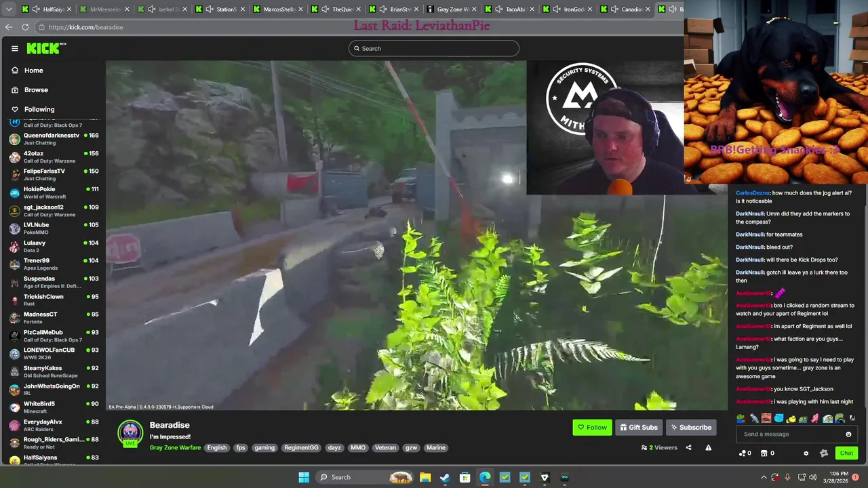
Task: Open FelipeFariasTV channel in sidebar
Action: [53, 174]
